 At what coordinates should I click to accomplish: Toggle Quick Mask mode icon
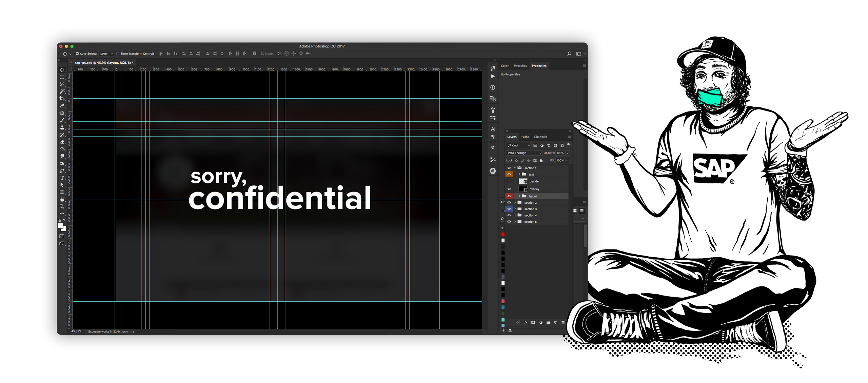[x=62, y=236]
